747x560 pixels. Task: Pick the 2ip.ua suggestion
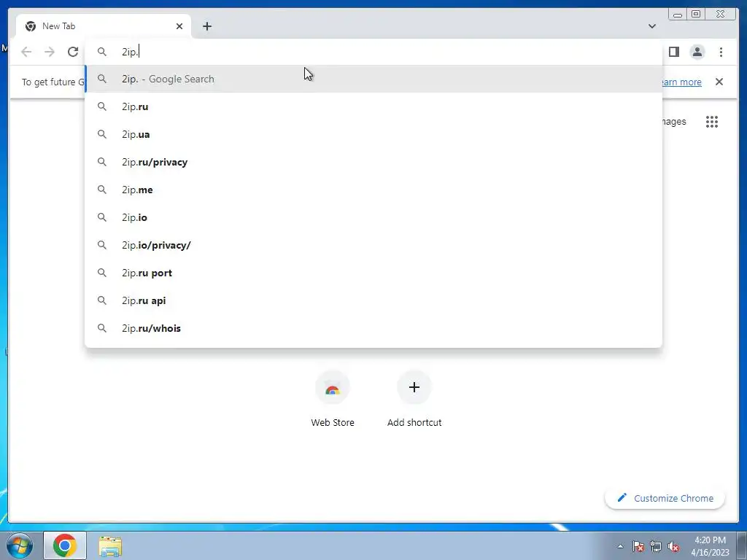pyautogui.click(x=373, y=134)
